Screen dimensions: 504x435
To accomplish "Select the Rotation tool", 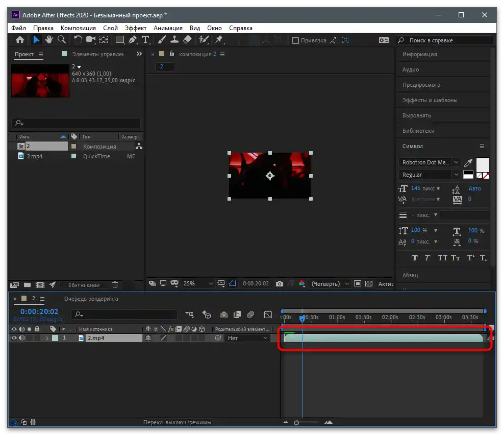I will [x=78, y=40].
